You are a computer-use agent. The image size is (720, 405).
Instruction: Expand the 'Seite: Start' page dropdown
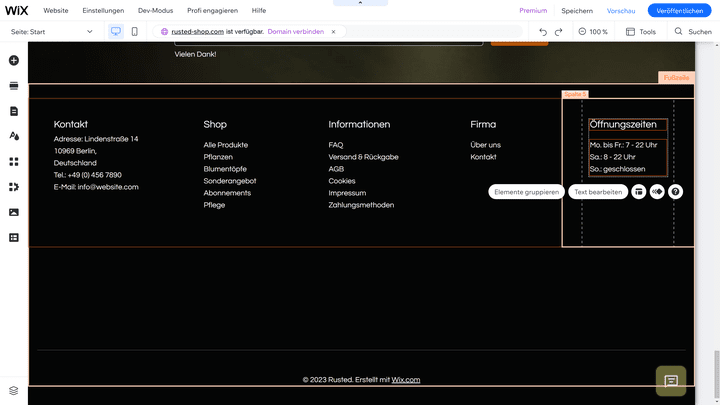point(50,32)
